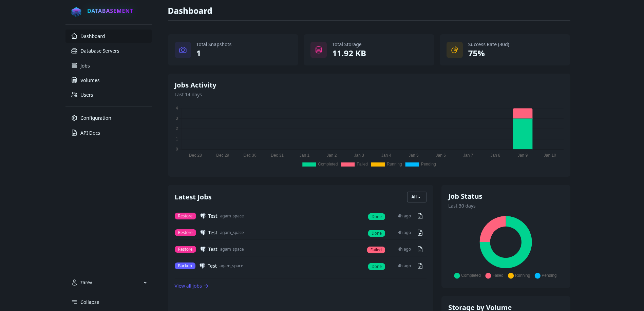Open the All filter dropdown in Latest Jobs
644x311 pixels.
pyautogui.click(x=416, y=197)
